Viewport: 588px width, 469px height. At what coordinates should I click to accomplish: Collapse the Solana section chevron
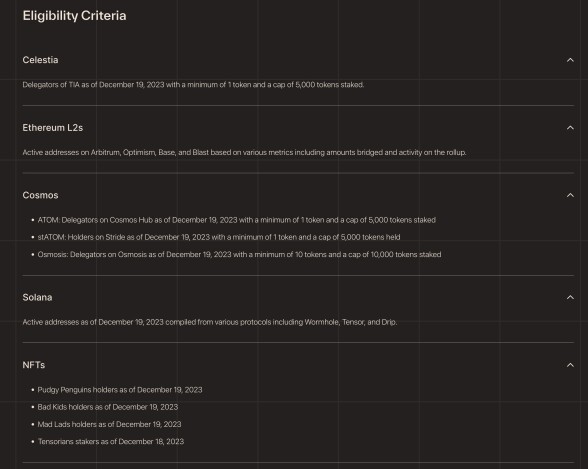570,298
